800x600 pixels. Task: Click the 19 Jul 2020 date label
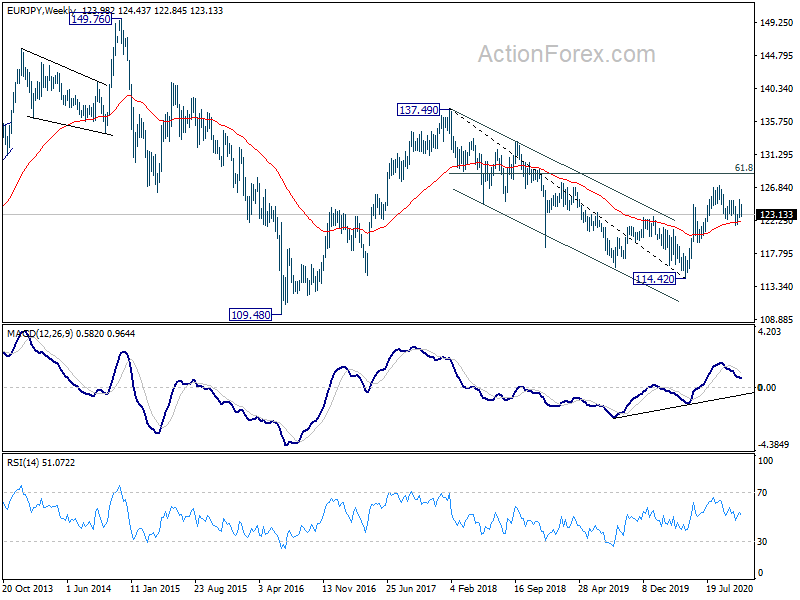tap(730, 588)
